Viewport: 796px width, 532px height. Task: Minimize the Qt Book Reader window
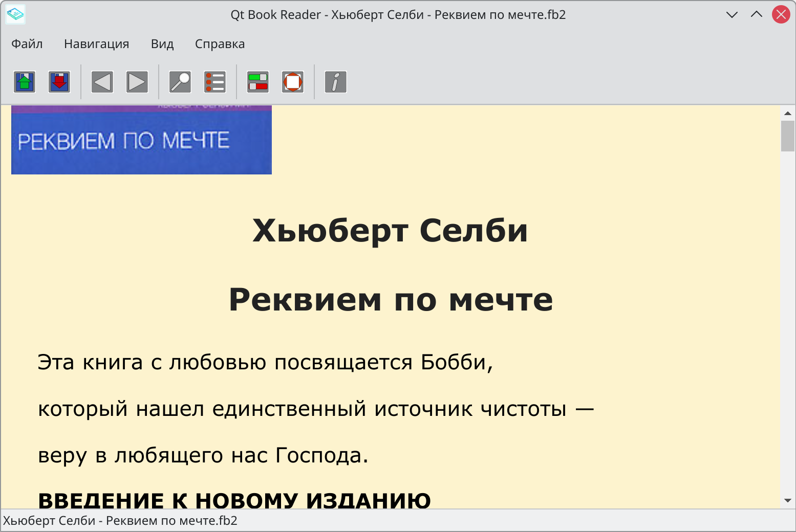coord(732,14)
